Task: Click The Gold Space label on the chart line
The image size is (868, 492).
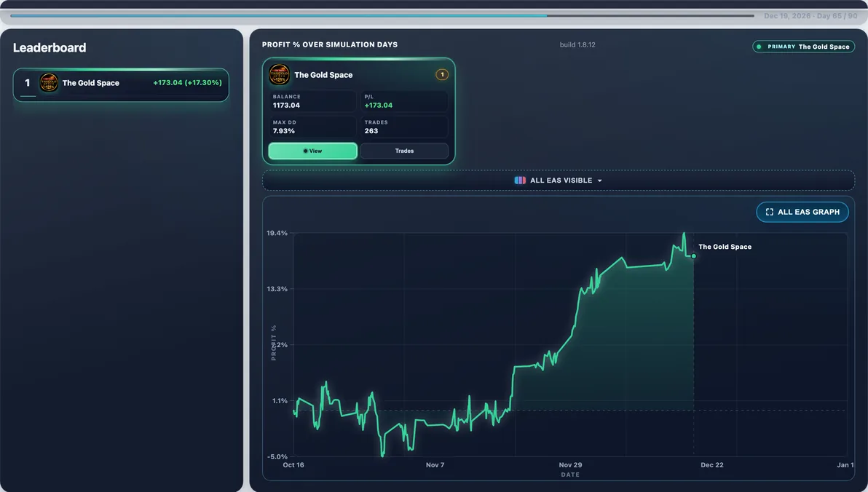Action: coord(725,247)
